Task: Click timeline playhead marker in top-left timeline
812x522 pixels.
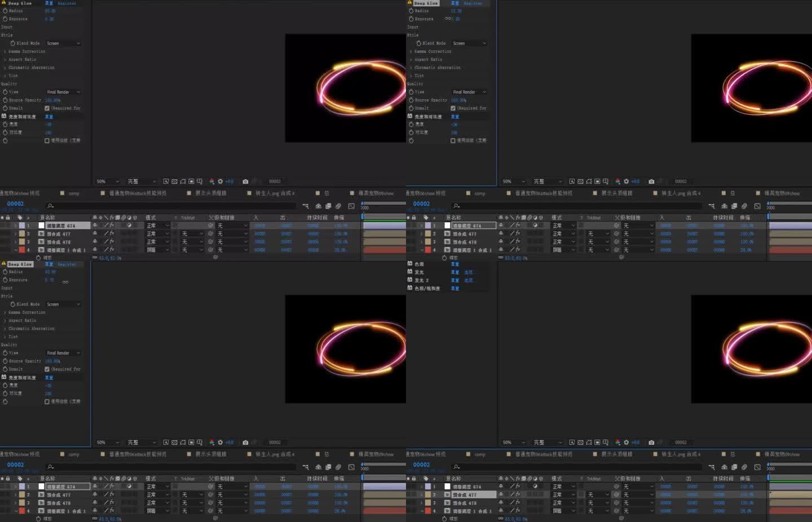Action: click(x=363, y=216)
